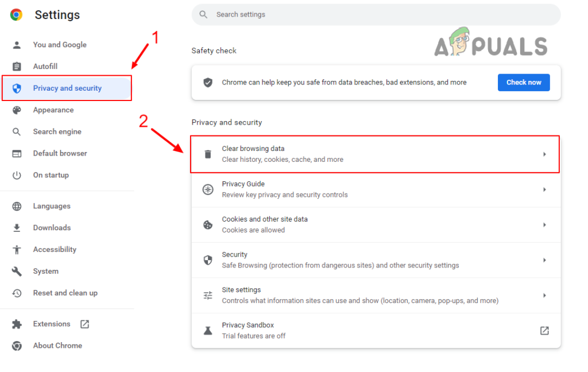Image resolution: width=588 pixels, height=372 pixels.
Task: Expand the Clear browsing data row
Action: (544, 154)
